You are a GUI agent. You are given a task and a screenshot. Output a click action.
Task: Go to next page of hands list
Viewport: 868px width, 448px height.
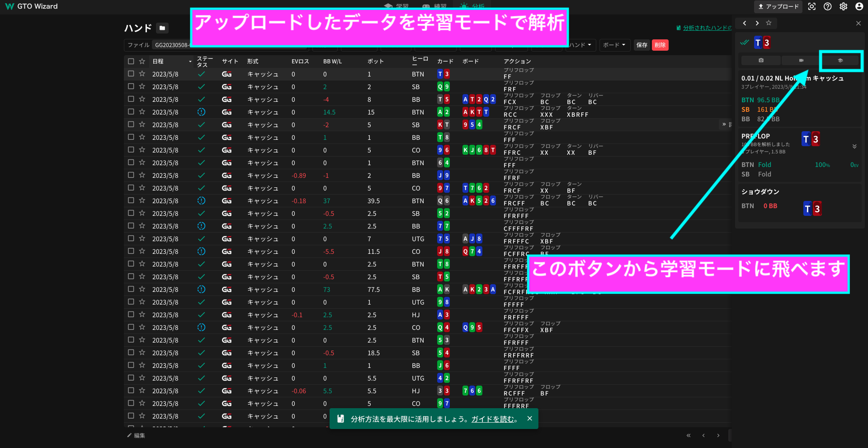coord(718,435)
